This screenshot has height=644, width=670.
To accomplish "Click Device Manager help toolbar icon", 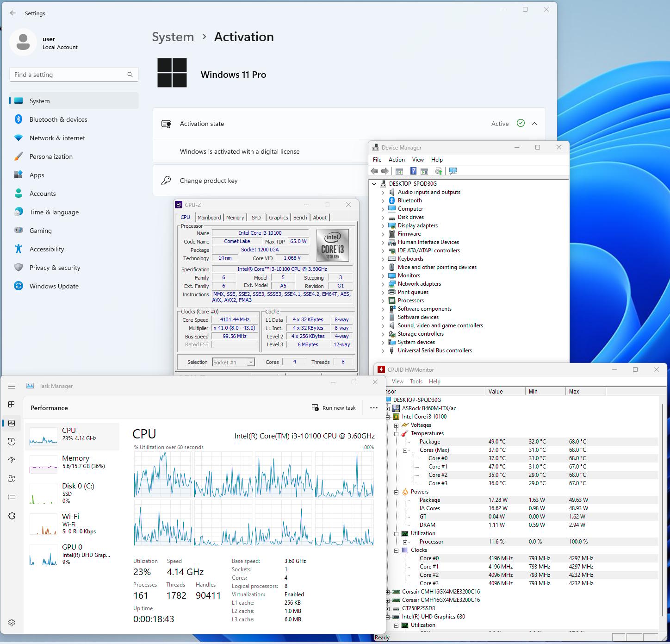I will point(413,171).
